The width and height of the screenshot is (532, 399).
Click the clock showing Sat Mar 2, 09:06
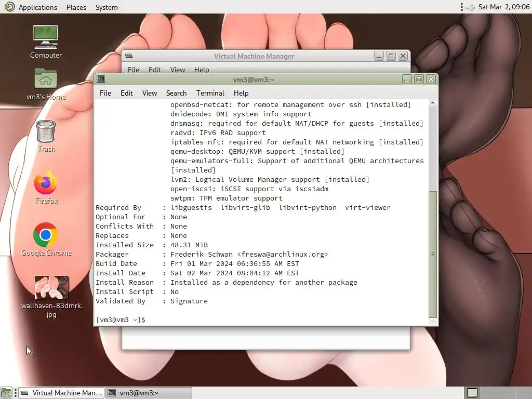click(x=503, y=7)
